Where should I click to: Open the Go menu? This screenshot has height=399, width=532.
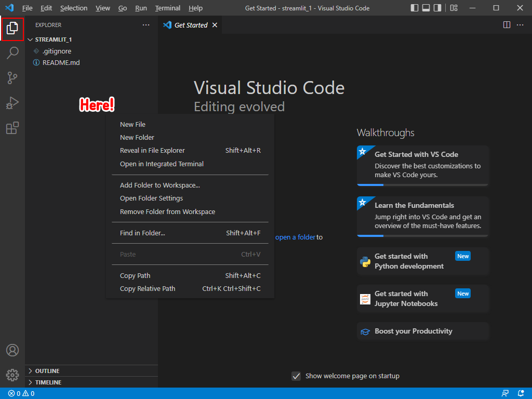[x=123, y=8]
